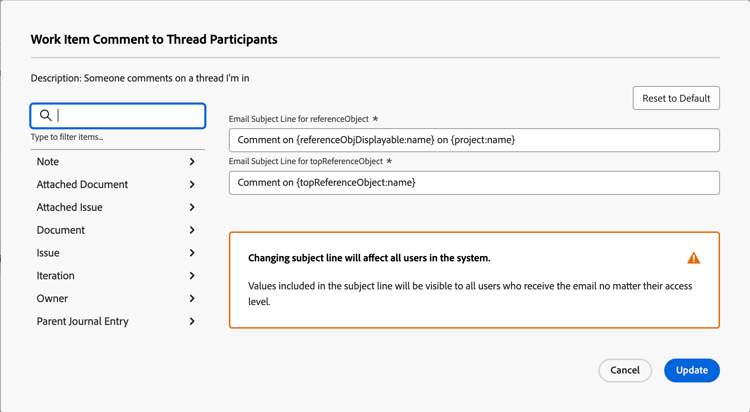Focus the referenceObject subject line field

[x=474, y=140]
